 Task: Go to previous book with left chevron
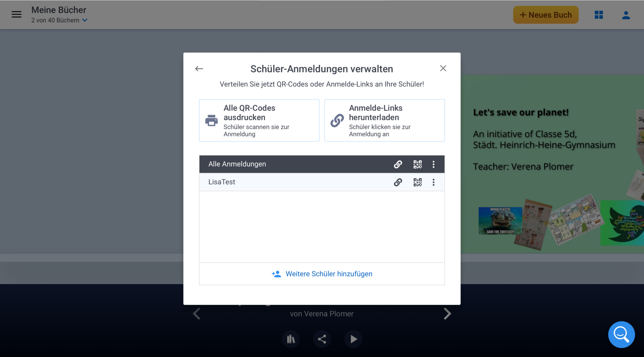pos(197,314)
